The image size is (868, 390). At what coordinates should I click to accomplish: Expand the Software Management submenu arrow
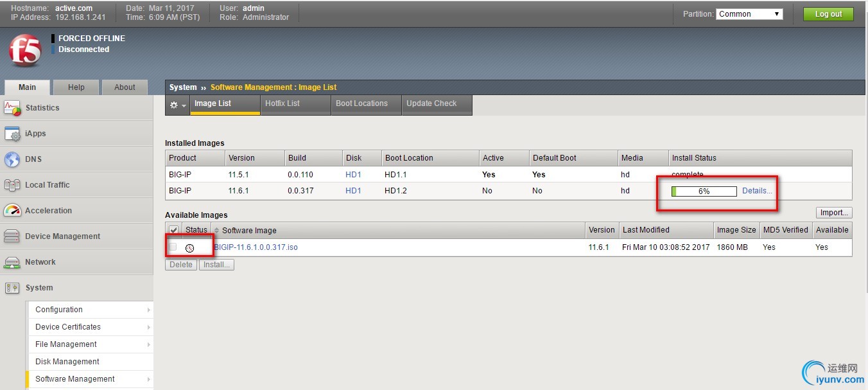click(149, 379)
